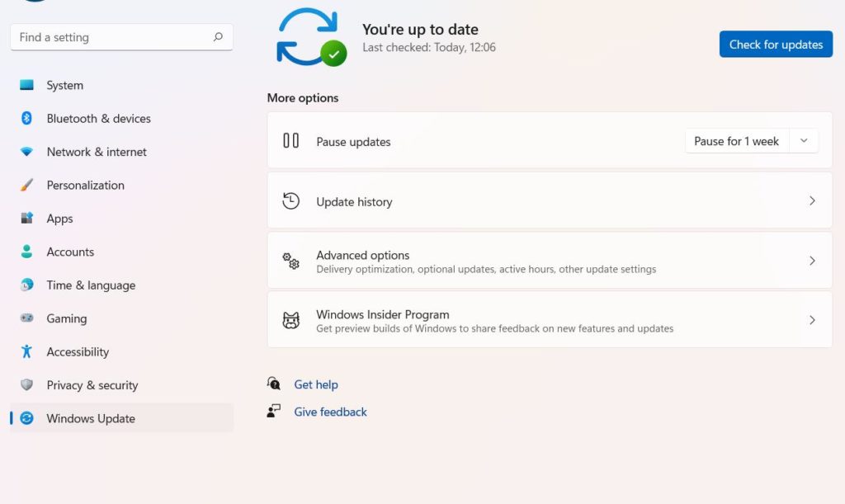Click 'You're up to date' heading

(x=420, y=29)
